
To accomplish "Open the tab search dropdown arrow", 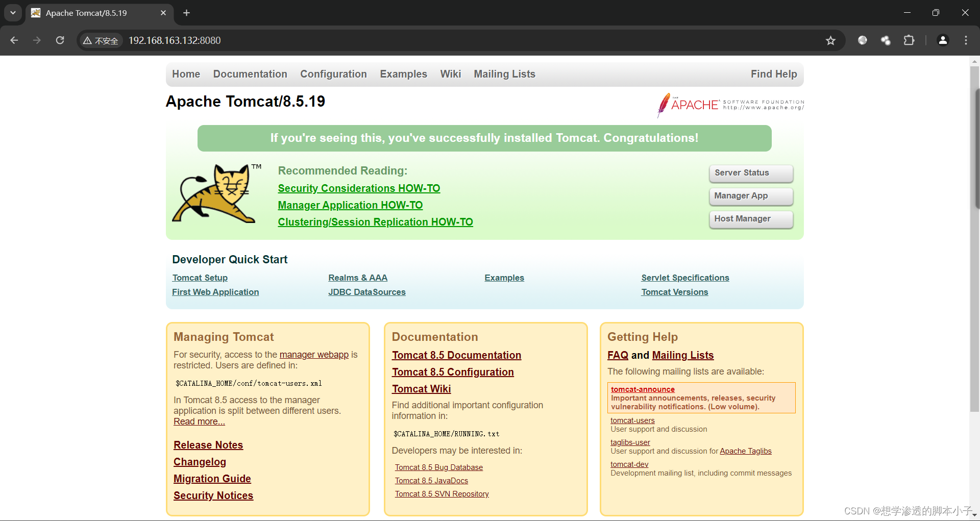I will click(x=13, y=13).
